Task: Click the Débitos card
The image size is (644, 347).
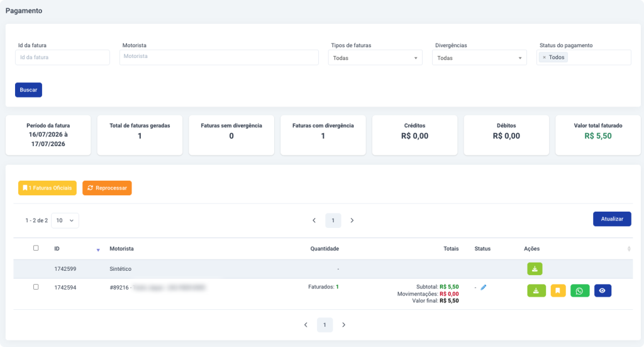Action: (506, 135)
